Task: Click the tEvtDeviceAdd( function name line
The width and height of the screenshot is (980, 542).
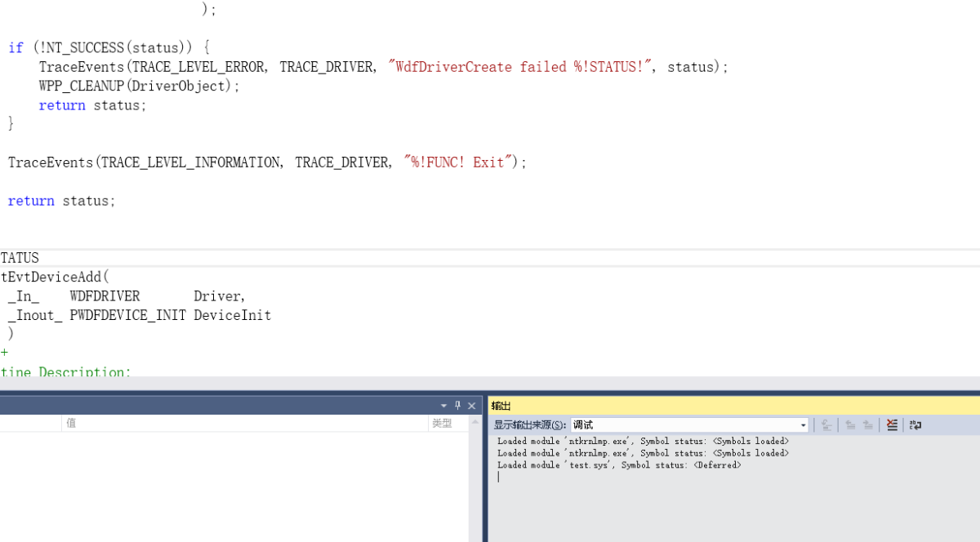Action: coord(55,277)
